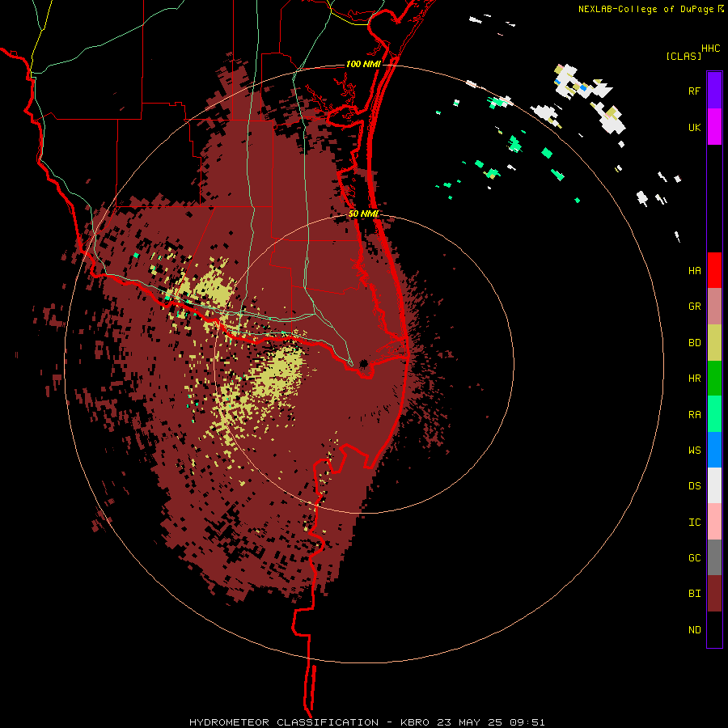Click the "RF" legend label
The image size is (728, 728).
point(694,91)
